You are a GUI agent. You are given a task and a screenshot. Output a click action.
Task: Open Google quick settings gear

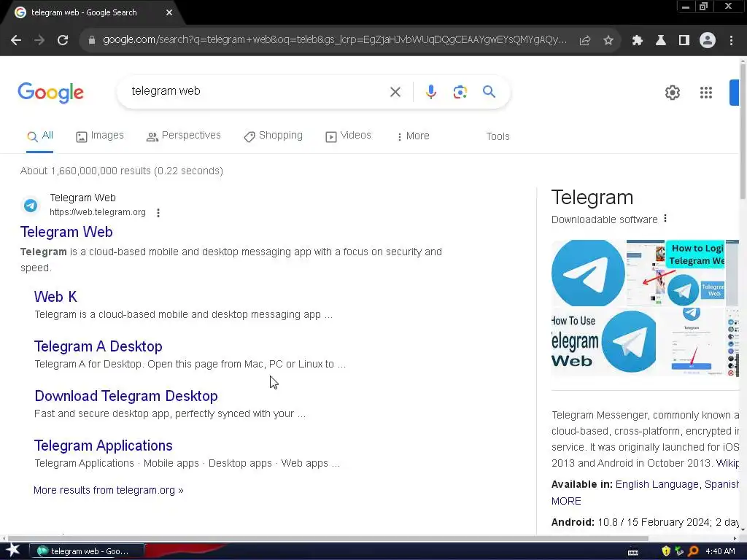tap(673, 93)
